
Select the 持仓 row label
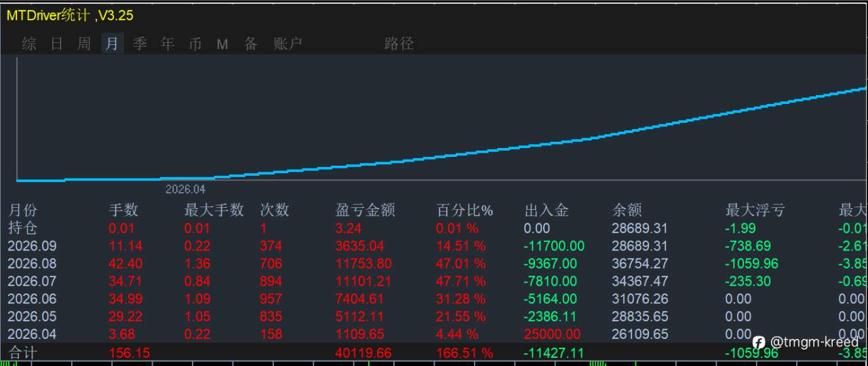tap(22, 228)
